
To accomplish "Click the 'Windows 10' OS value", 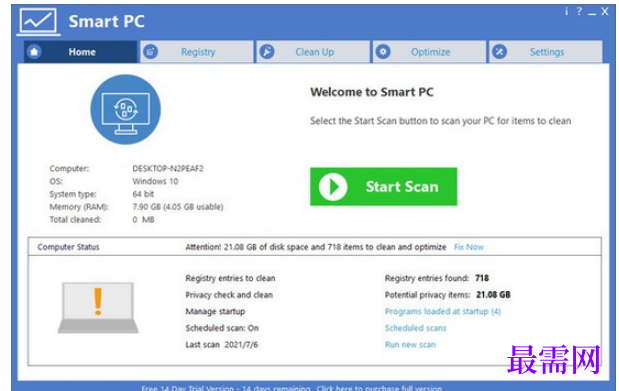I will point(155,181).
